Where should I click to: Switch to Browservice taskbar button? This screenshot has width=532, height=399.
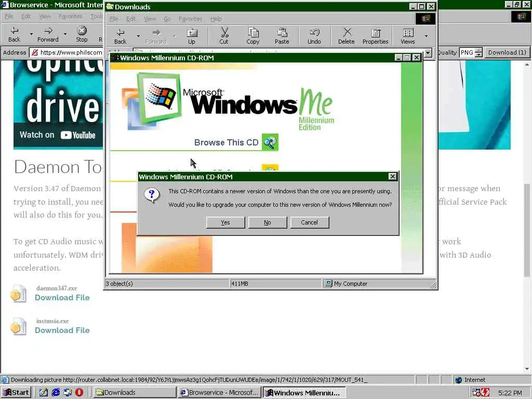(220, 393)
